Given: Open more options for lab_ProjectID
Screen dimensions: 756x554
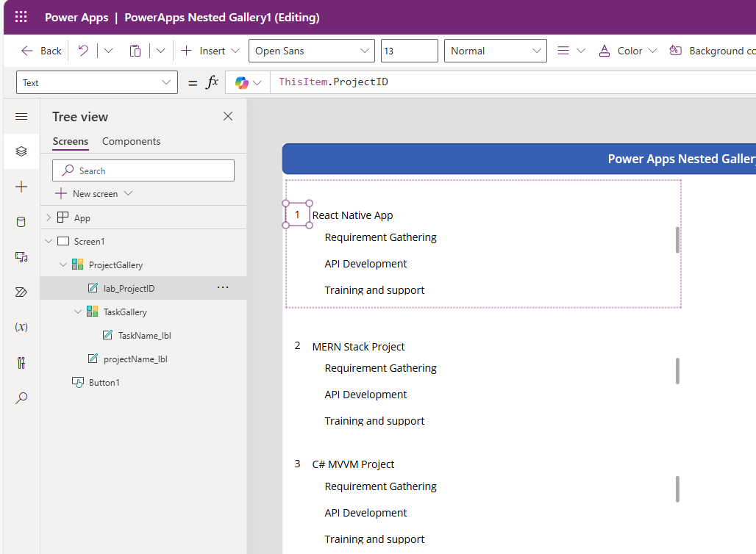Looking at the screenshot, I should [x=223, y=287].
